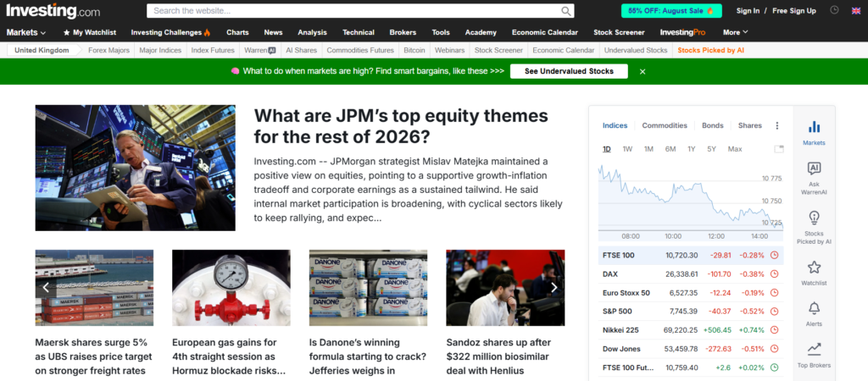Open the UK flag language selector

[x=856, y=10]
